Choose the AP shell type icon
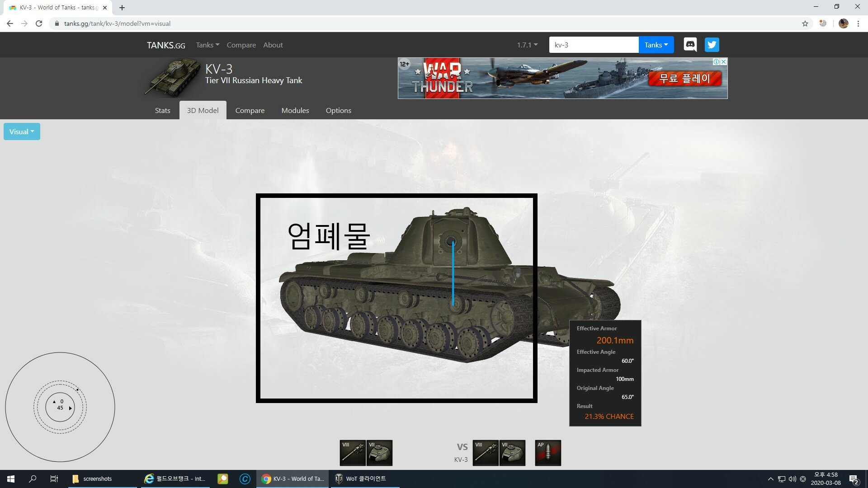 [548, 453]
